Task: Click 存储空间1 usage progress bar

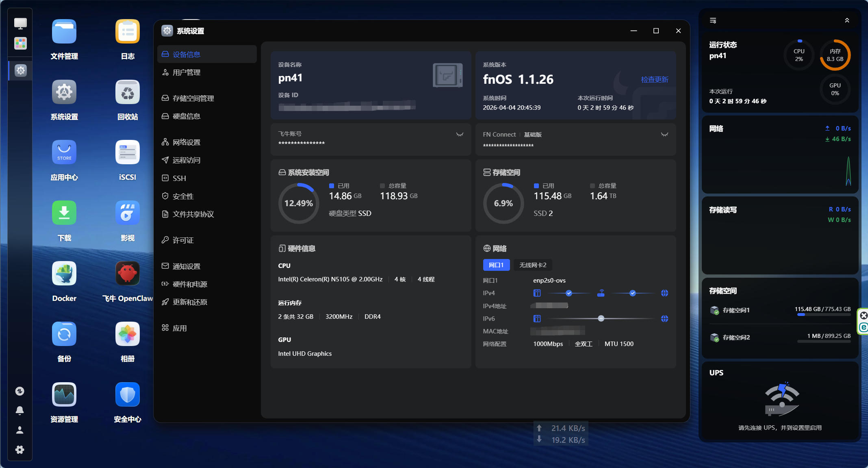Action: click(x=824, y=315)
